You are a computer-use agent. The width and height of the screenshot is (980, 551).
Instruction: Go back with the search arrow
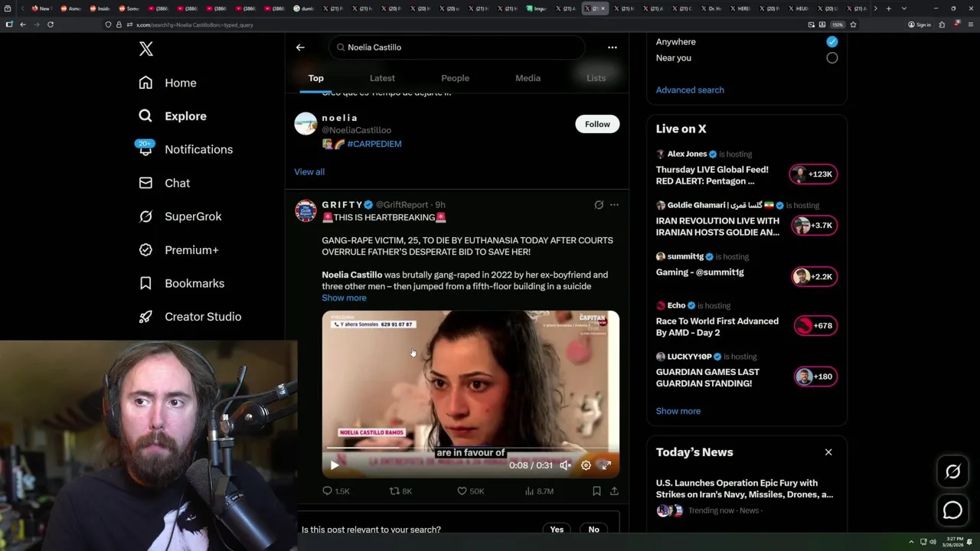(x=300, y=47)
